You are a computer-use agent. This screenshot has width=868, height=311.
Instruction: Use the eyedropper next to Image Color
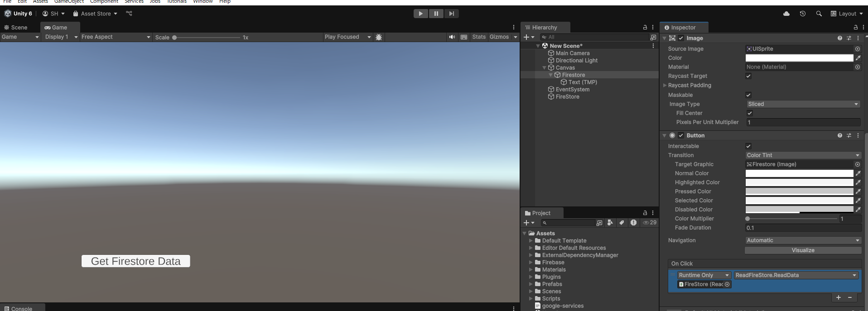(858, 58)
